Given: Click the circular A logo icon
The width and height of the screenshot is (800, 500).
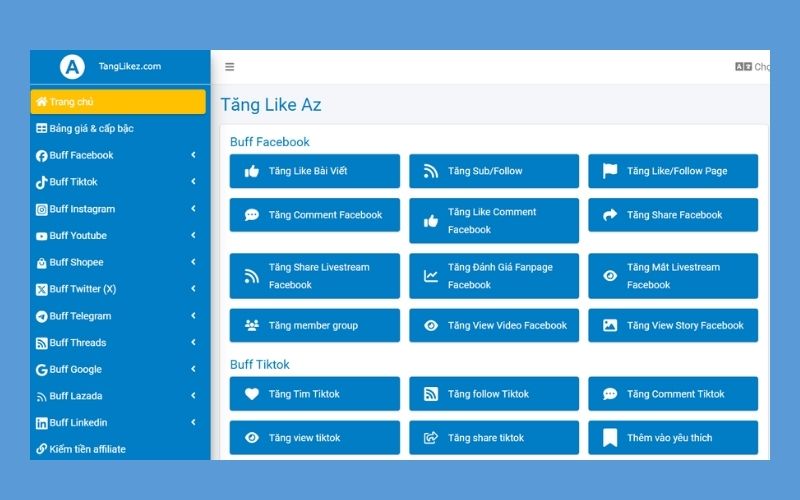Looking at the screenshot, I should [x=72, y=67].
